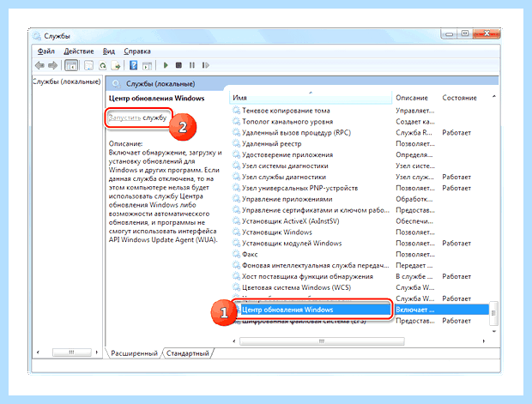The height and width of the screenshot is (404, 532).
Task: Click gear icon beside Установщик Windows
Action: point(236,232)
